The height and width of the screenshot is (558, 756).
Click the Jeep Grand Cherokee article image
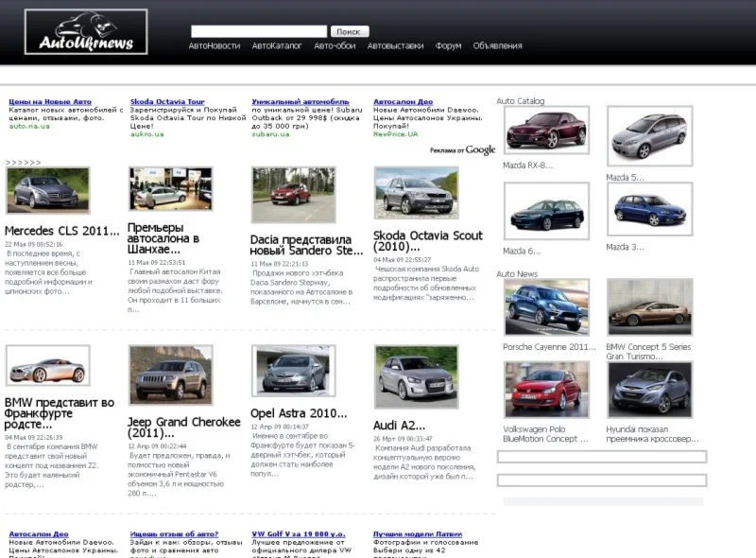(x=170, y=375)
